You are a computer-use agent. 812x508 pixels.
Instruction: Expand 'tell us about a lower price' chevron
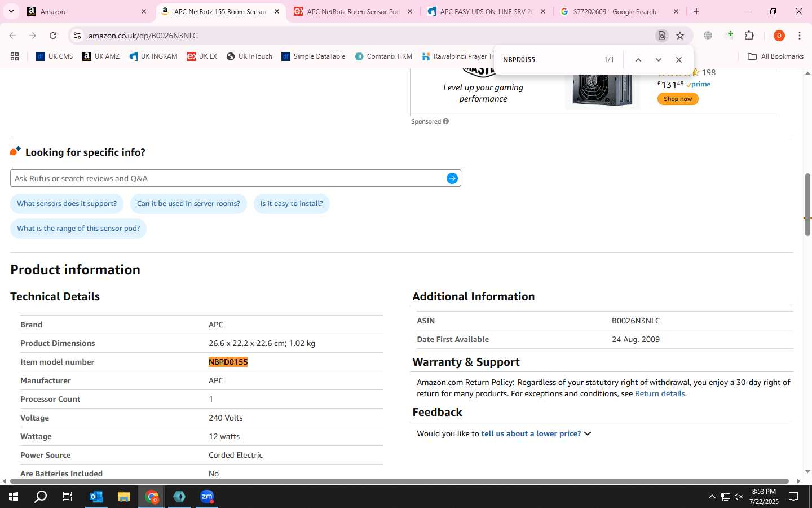pos(588,433)
